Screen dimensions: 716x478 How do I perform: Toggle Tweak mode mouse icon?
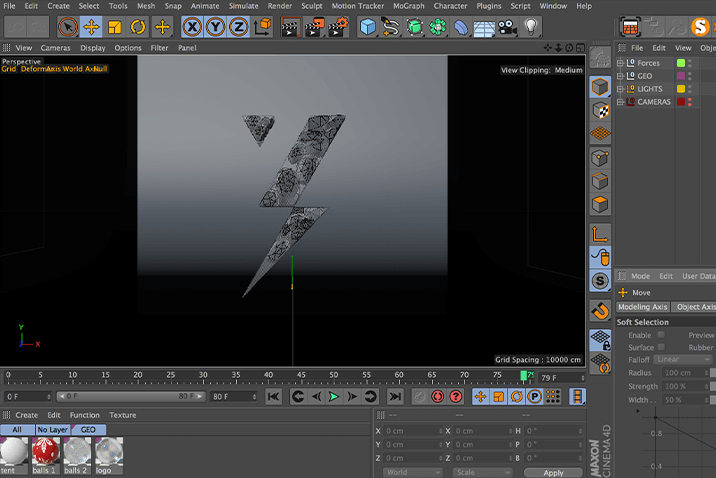[x=600, y=257]
